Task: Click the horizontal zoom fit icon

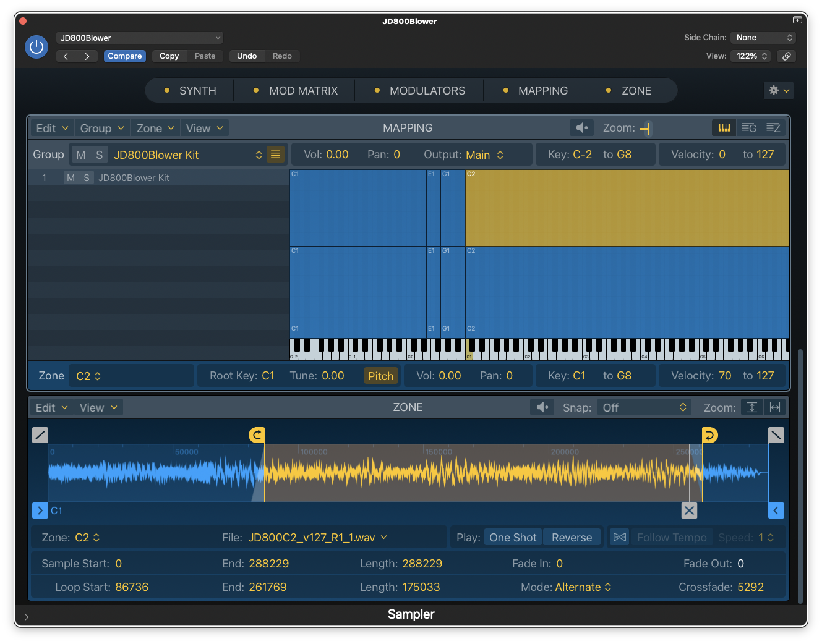Action: pyautogui.click(x=775, y=407)
